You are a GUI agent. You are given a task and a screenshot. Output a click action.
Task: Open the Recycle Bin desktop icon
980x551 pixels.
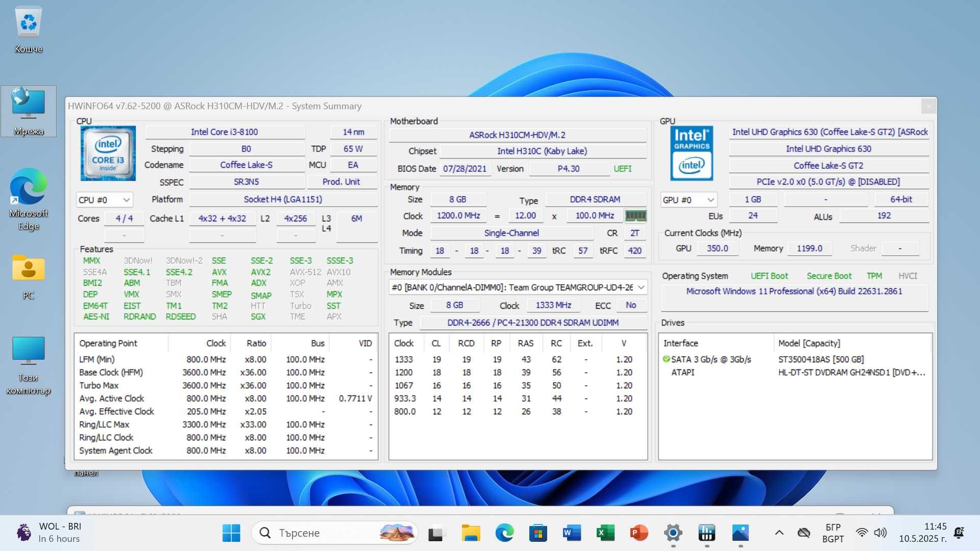coord(29,30)
